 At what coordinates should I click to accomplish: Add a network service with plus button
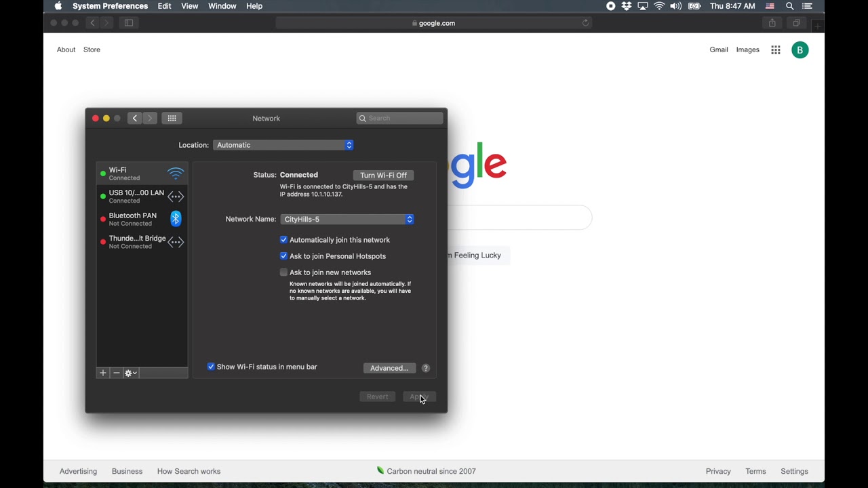(x=103, y=373)
